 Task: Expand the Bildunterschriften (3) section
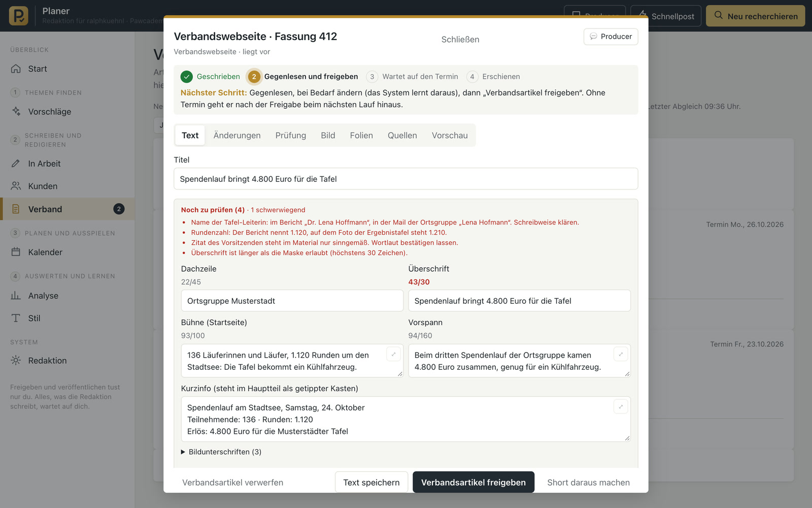221,452
